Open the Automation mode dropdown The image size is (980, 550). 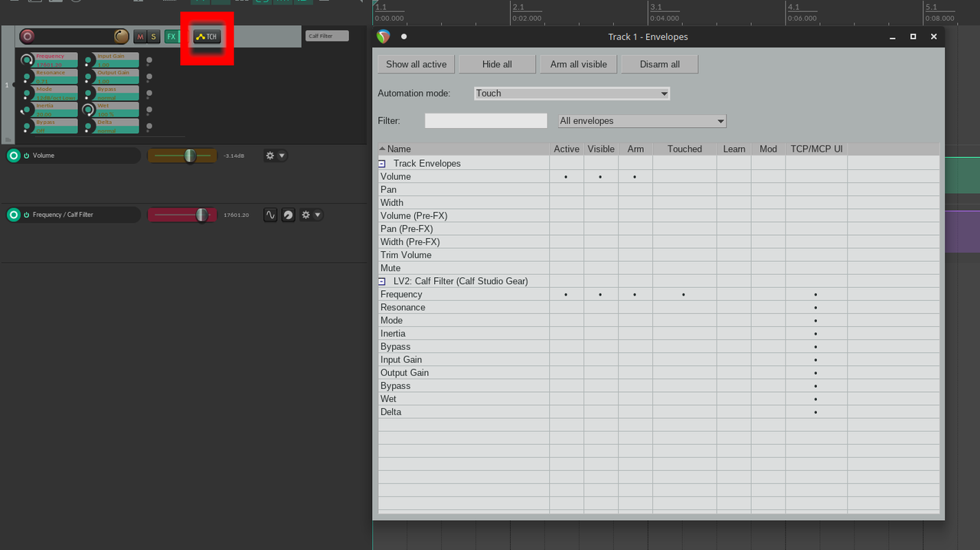tap(572, 93)
